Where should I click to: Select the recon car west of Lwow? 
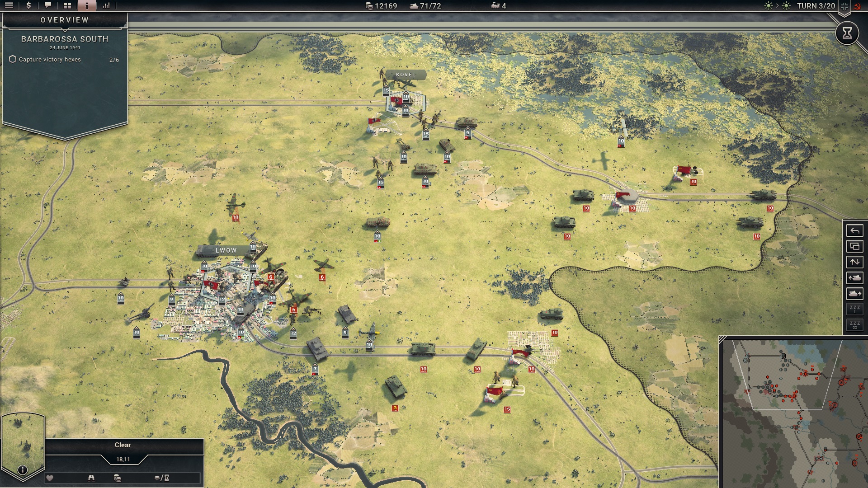[124, 282]
